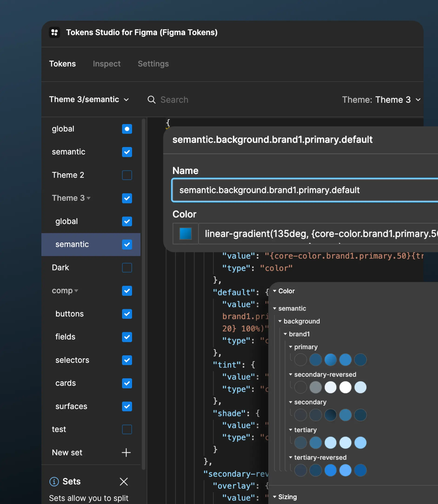Screen dimensions: 438x504
Task: Select the top-level global token set
Action: (63, 129)
